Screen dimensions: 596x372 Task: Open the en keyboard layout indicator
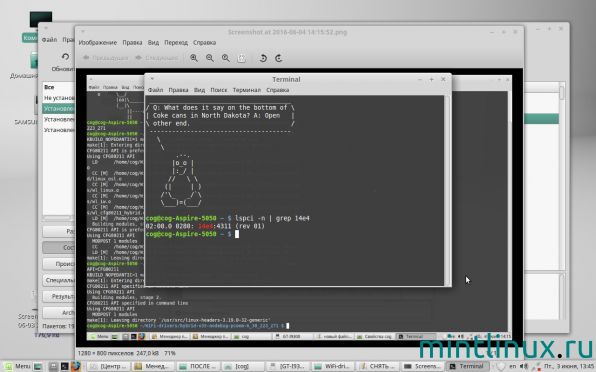(x=513, y=366)
